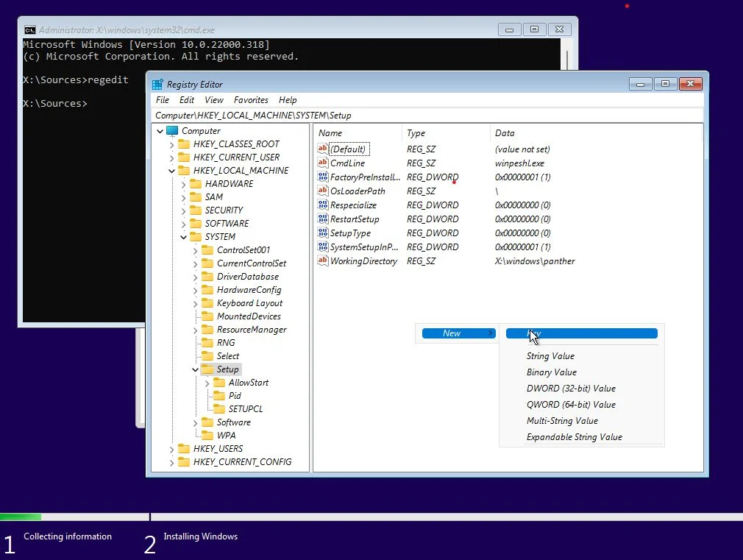Select the Pid subkey
Screen dimensions: 743x560
coord(235,395)
